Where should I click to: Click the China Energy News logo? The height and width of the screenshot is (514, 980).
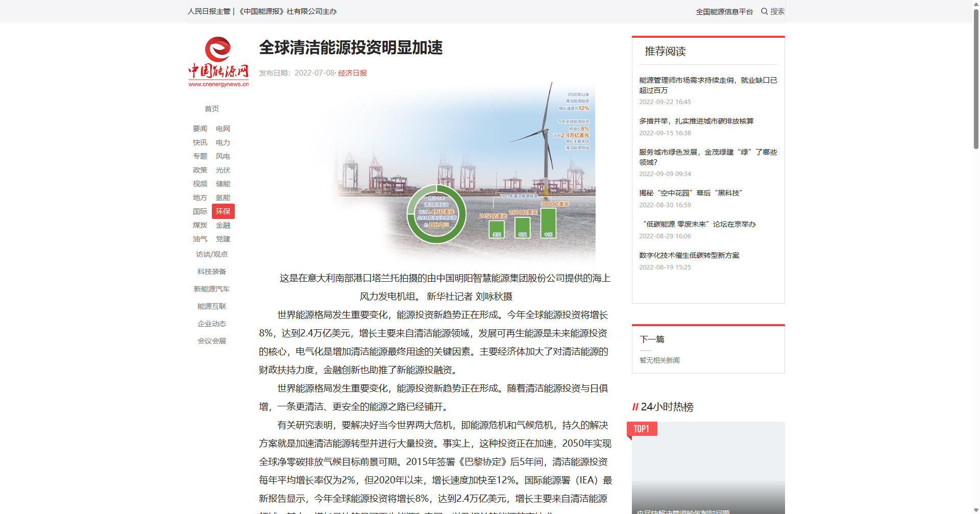point(218,62)
